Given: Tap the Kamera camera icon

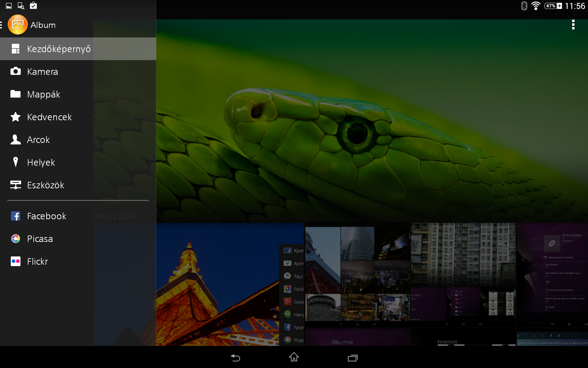Looking at the screenshot, I should coord(16,71).
